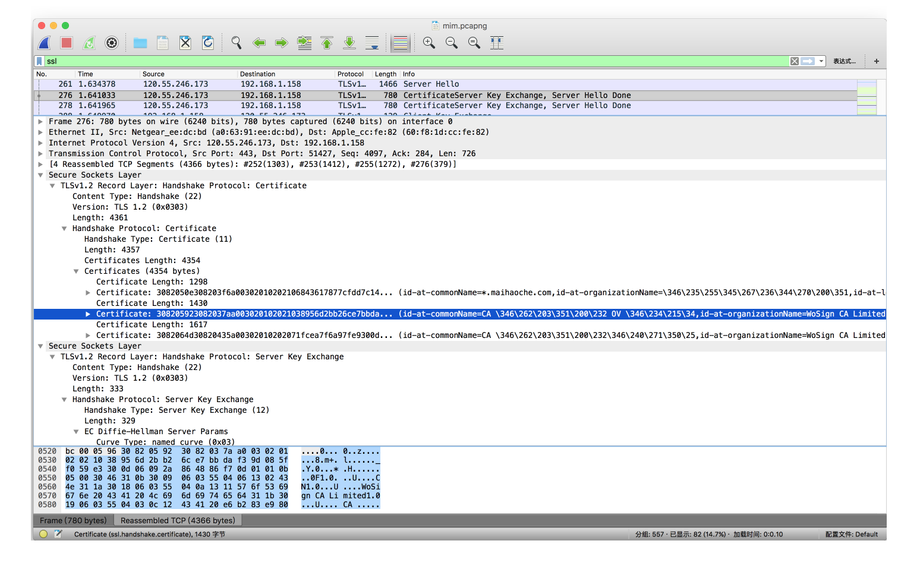Viewport: 920px width, 588px height.
Task: Open a capture file via folder icon
Action: (x=140, y=43)
